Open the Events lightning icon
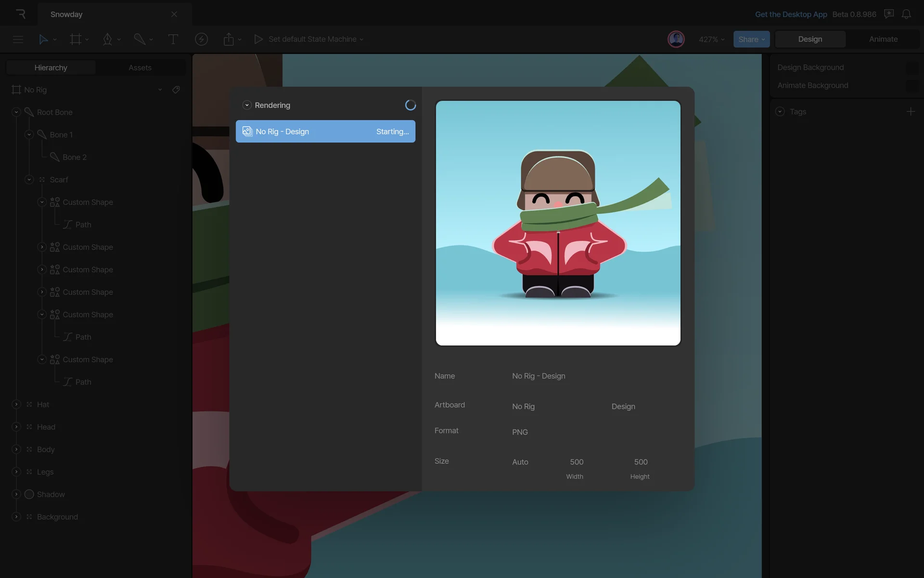The image size is (924, 578). point(201,39)
